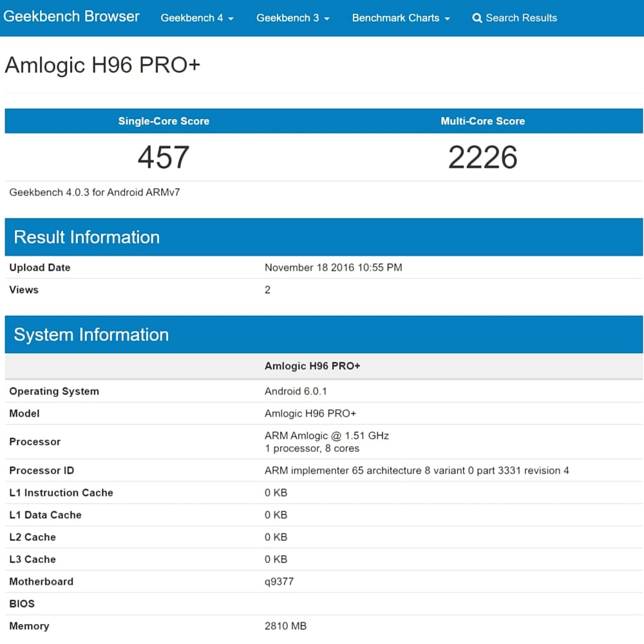Click the Single-Core Score header
This screenshot has height=644, width=644.
[164, 120]
